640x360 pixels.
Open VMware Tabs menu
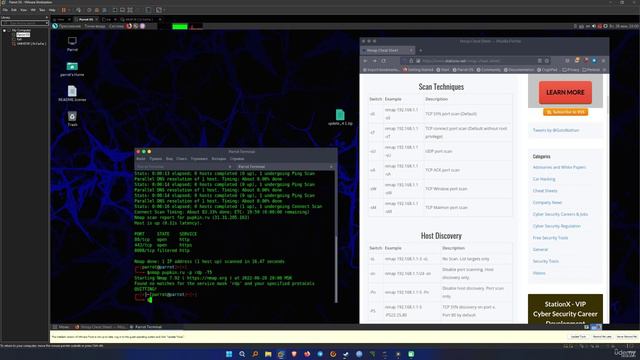pyautogui.click(x=42, y=10)
